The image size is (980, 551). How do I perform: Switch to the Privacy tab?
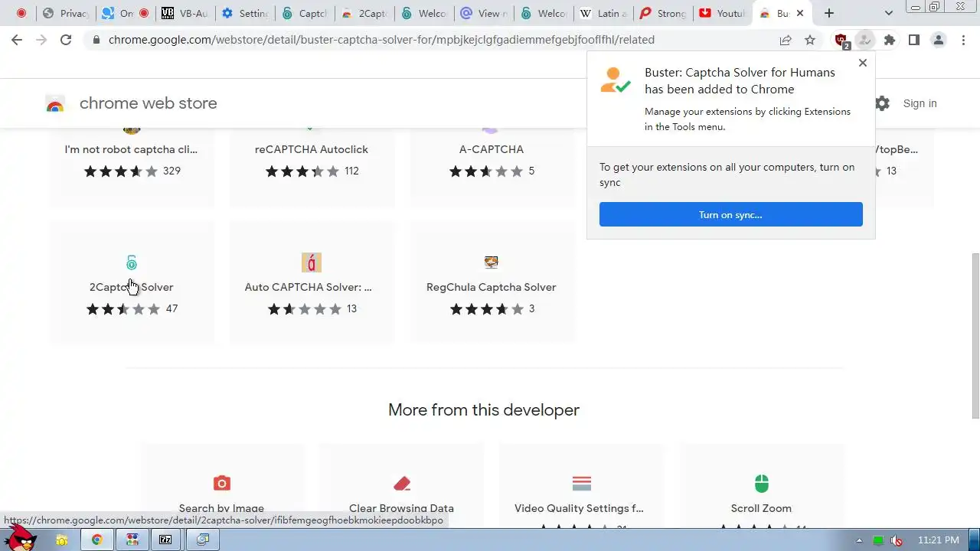click(x=65, y=13)
